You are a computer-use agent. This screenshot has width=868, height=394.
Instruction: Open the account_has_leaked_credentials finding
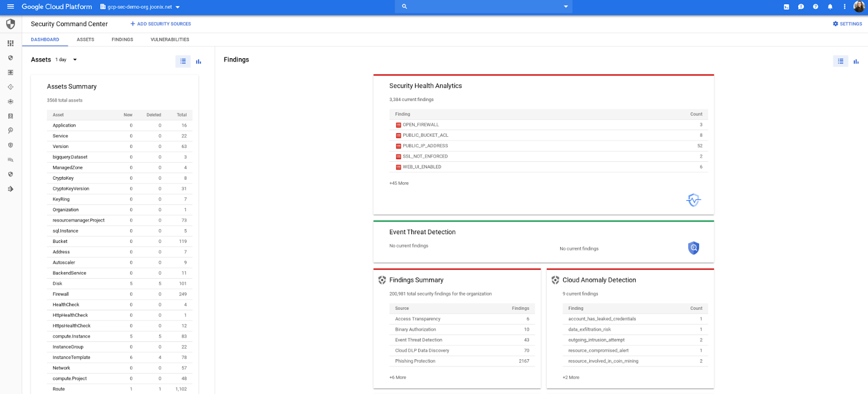[635, 319]
